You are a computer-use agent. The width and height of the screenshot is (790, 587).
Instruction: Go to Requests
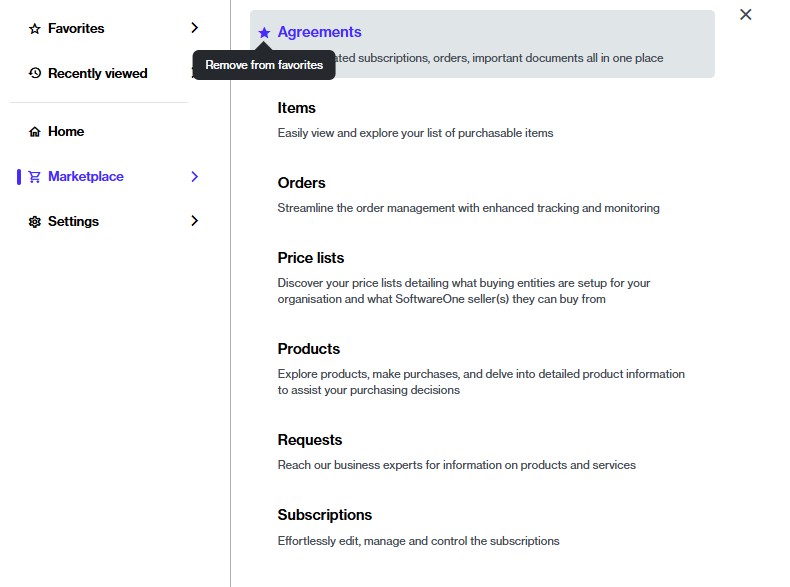click(310, 440)
